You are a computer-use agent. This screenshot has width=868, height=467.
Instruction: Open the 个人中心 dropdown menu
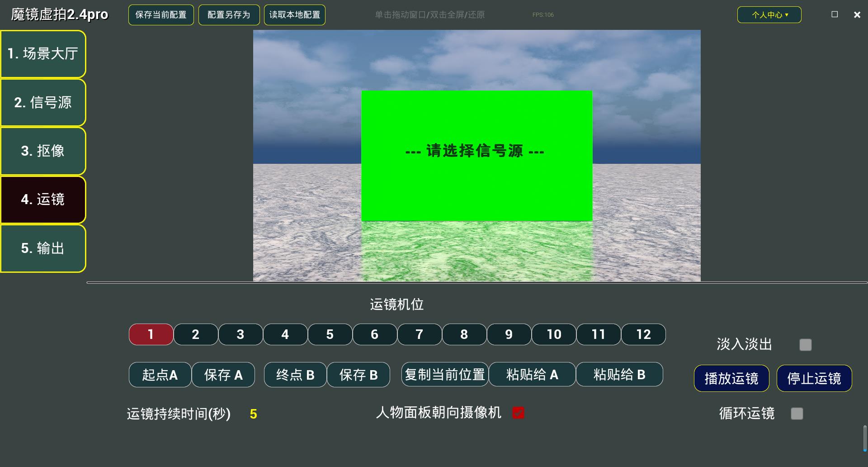769,14
